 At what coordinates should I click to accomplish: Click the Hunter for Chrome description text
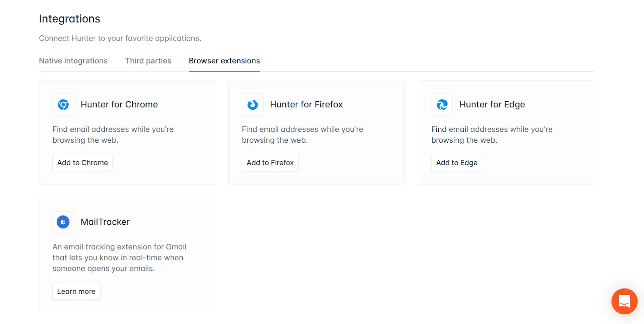[x=113, y=135]
